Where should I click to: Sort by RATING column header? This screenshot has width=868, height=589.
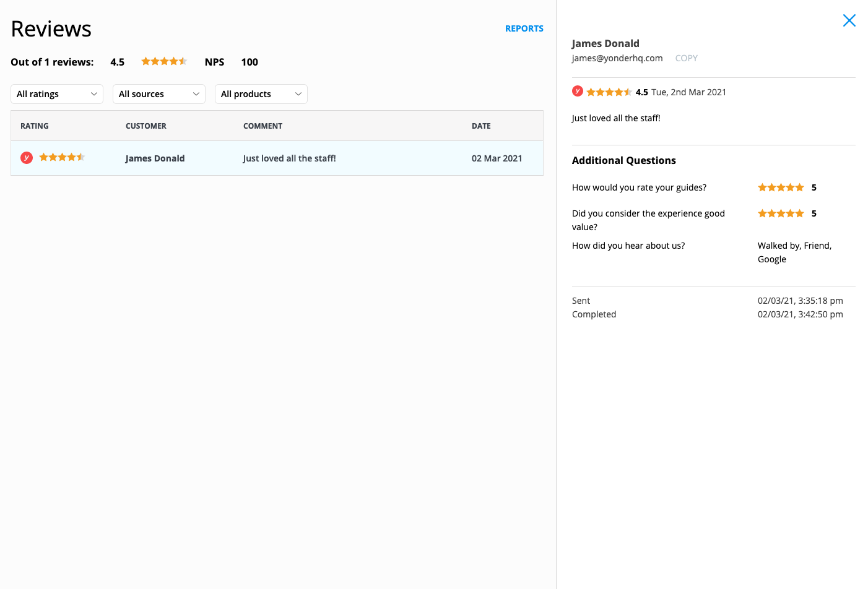click(35, 126)
